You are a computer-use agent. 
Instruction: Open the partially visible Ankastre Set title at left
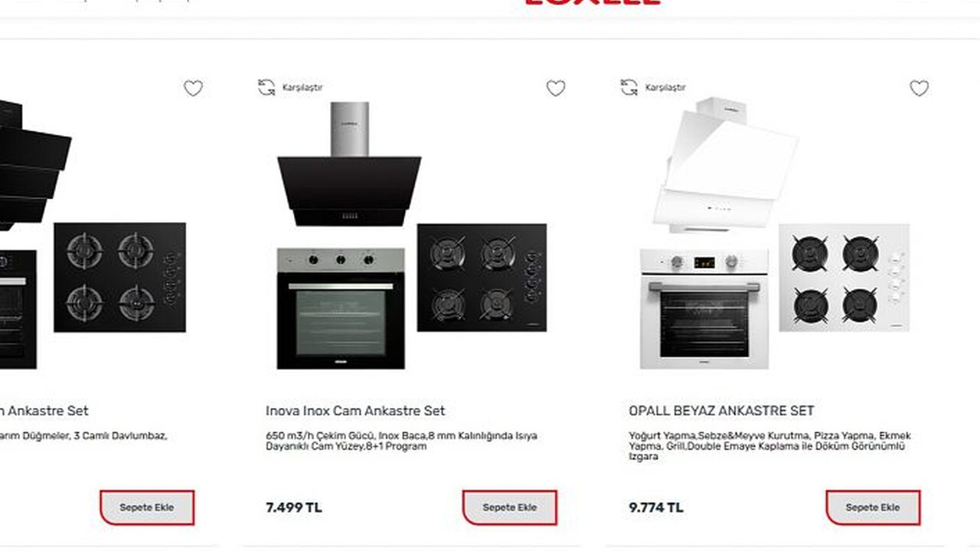tap(44, 411)
